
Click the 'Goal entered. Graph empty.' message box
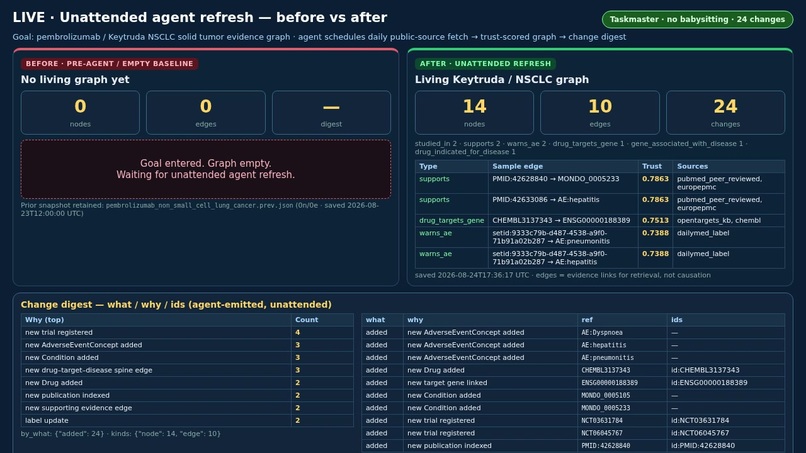point(206,169)
